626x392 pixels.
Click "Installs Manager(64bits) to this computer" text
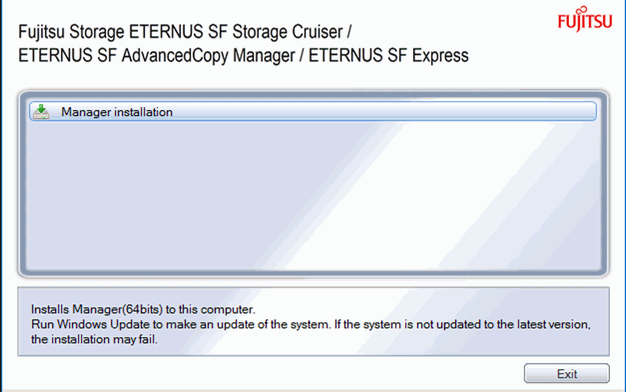(x=143, y=310)
